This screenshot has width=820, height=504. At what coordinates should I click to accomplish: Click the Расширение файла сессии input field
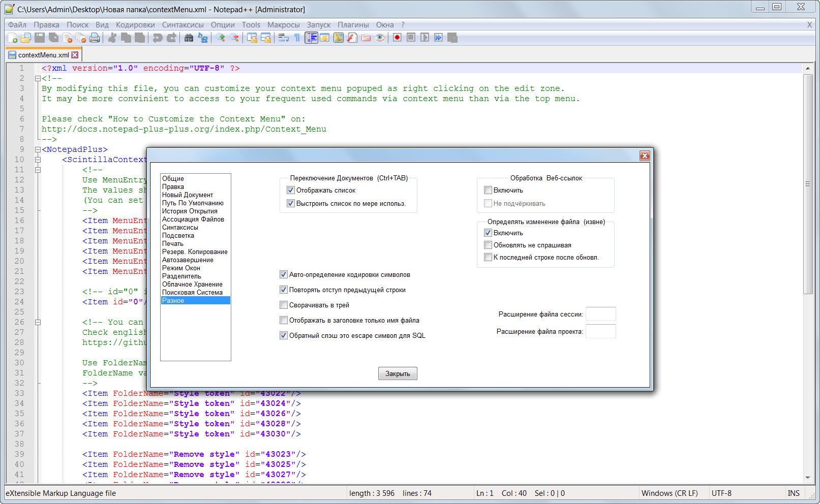pyautogui.click(x=600, y=314)
